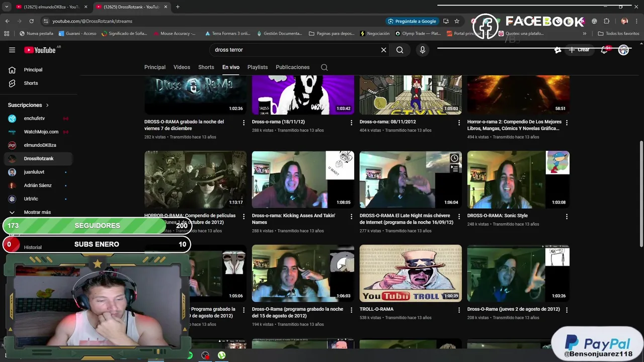
Task: Select the En vivo channel tab
Action: (x=231, y=67)
